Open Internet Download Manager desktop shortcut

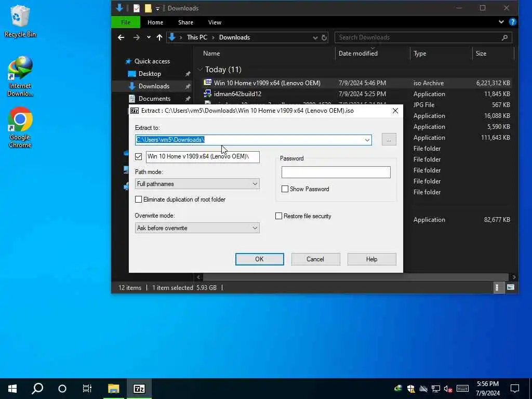click(20, 76)
